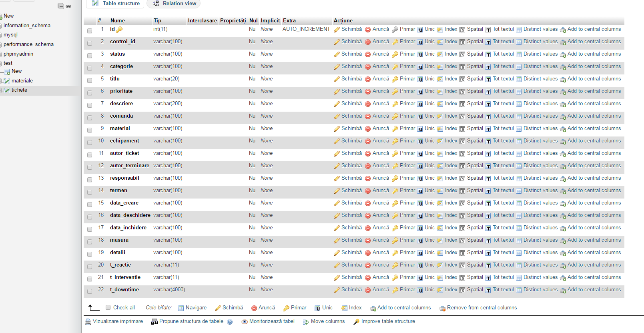
Task: Switch to the Relation view tab
Action: pos(174,4)
